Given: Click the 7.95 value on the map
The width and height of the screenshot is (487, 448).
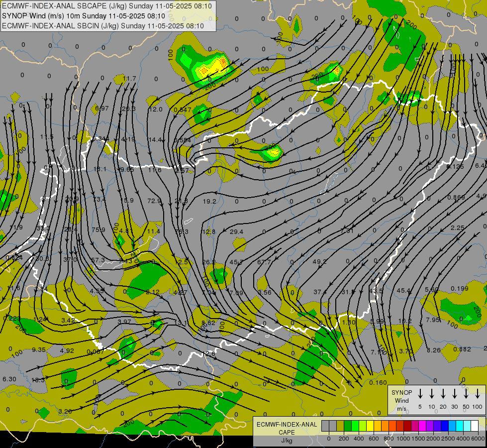Looking at the screenshot, I should click(x=433, y=320).
